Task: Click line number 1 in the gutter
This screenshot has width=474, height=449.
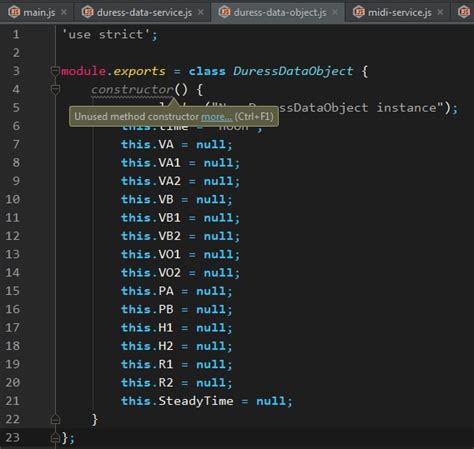Action: 16,35
